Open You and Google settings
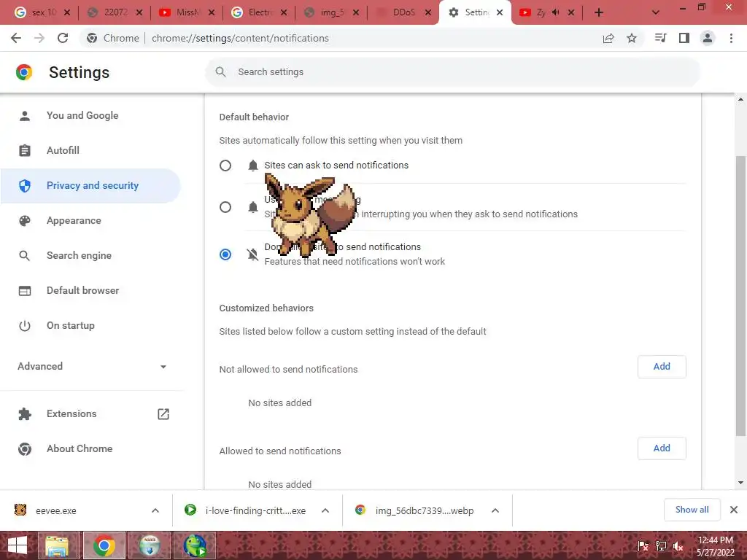Screen dimensions: 747x560 tap(82, 115)
